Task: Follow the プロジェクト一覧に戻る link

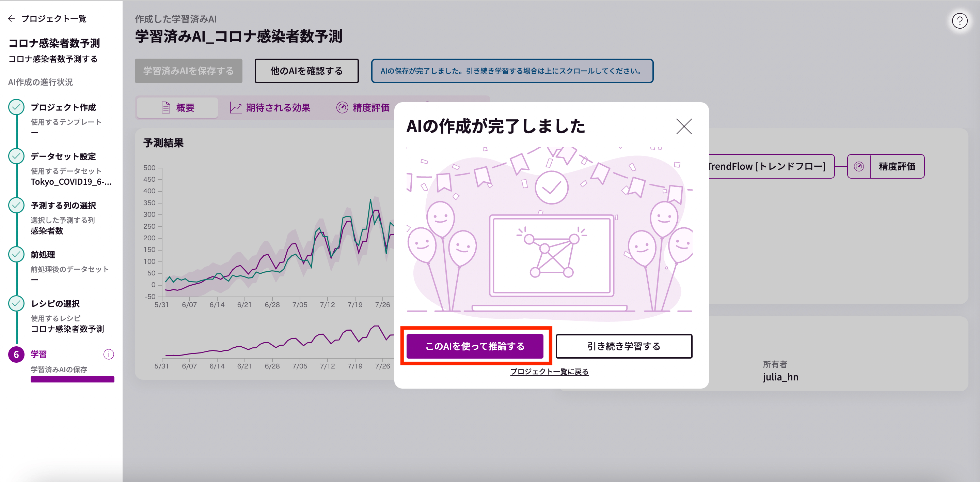Action: coord(549,371)
